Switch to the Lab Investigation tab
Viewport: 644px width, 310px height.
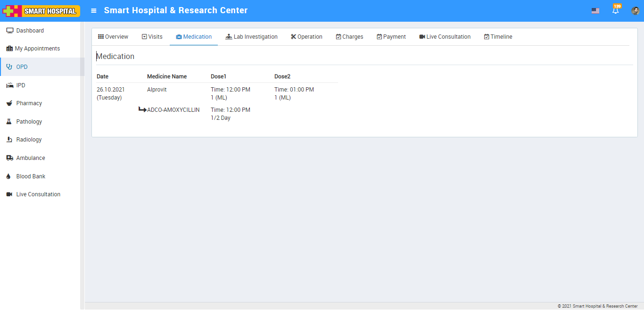tap(252, 37)
